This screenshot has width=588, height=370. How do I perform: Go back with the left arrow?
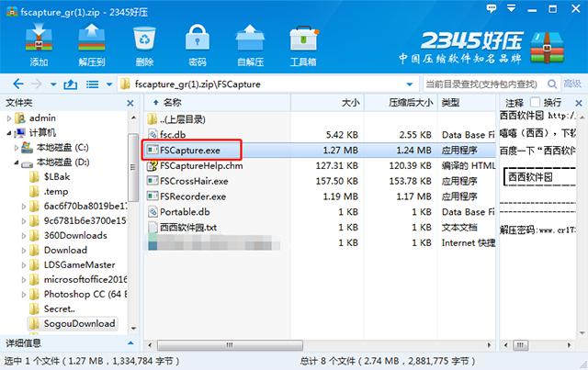[18, 84]
